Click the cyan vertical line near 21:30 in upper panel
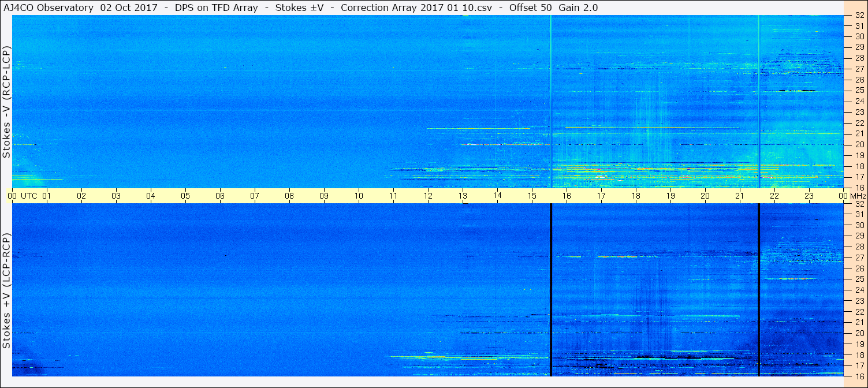The image size is (868, 388). [x=758, y=102]
